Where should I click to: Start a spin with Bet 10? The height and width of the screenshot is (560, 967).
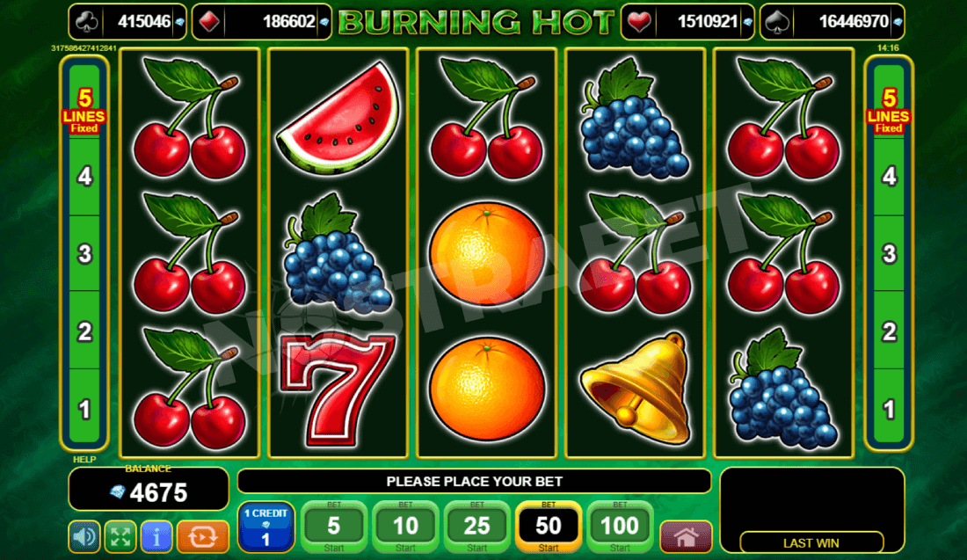click(406, 527)
